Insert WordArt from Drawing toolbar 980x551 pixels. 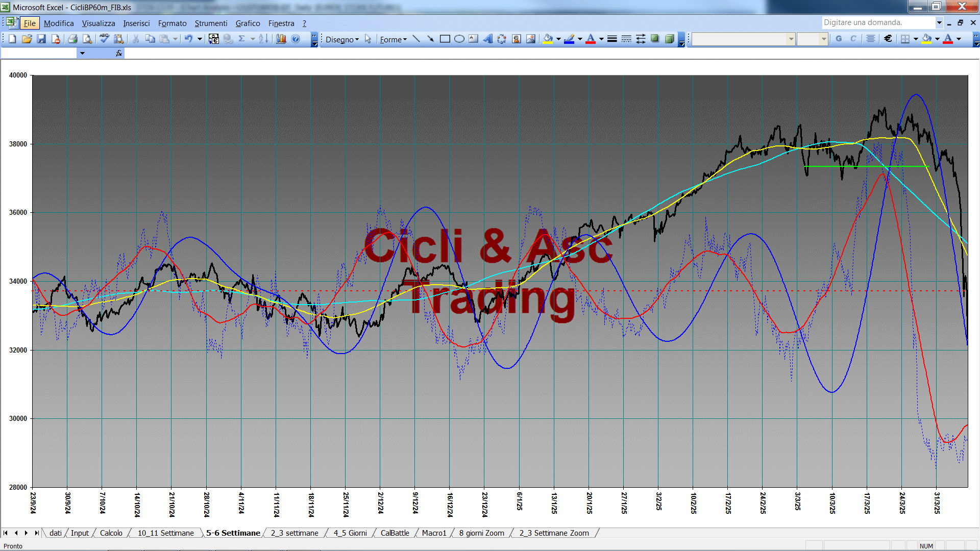tap(487, 39)
